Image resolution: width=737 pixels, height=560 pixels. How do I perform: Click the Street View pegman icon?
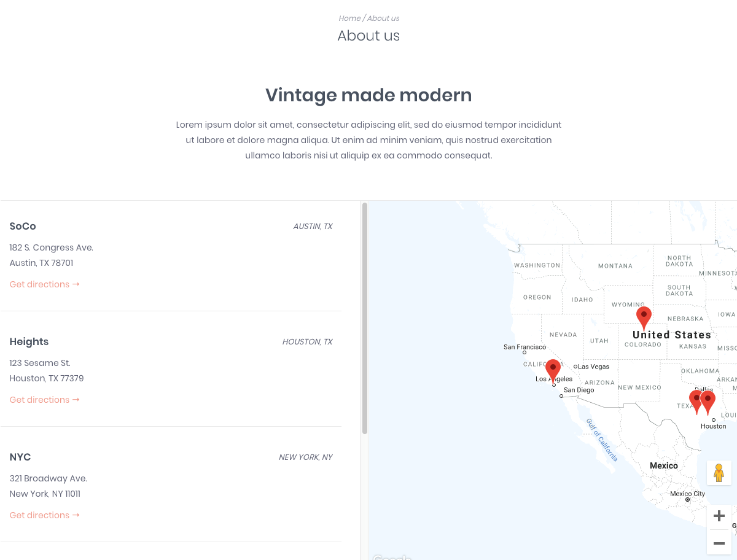[719, 473]
